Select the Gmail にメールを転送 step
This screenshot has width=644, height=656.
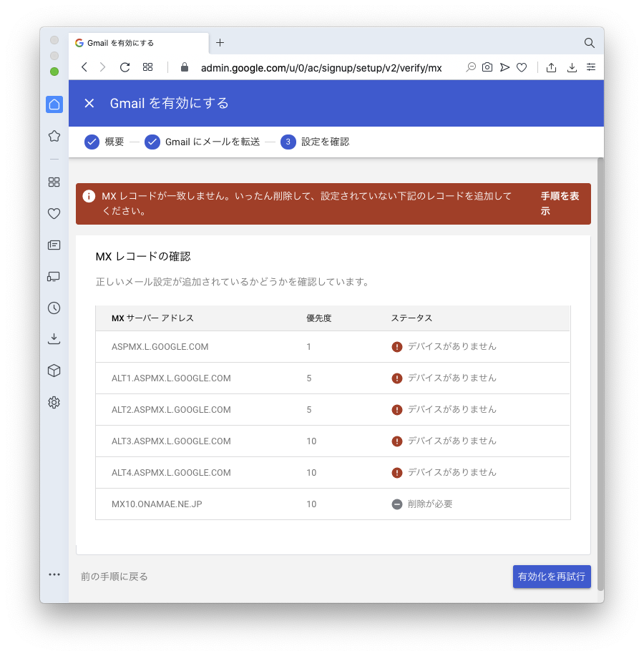click(203, 142)
